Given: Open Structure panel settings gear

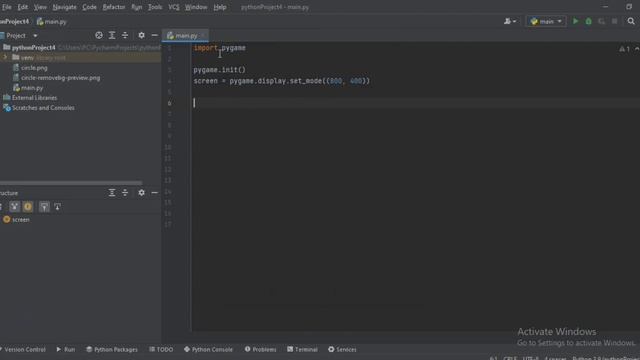Looking at the screenshot, I should point(141,193).
